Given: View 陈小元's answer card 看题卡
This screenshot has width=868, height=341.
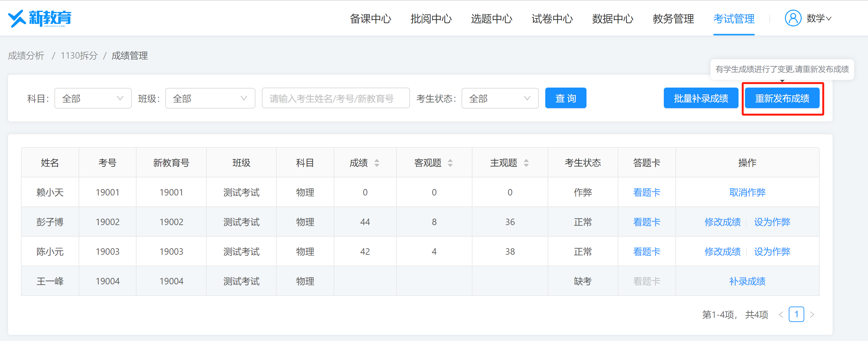Looking at the screenshot, I should coord(647,252).
